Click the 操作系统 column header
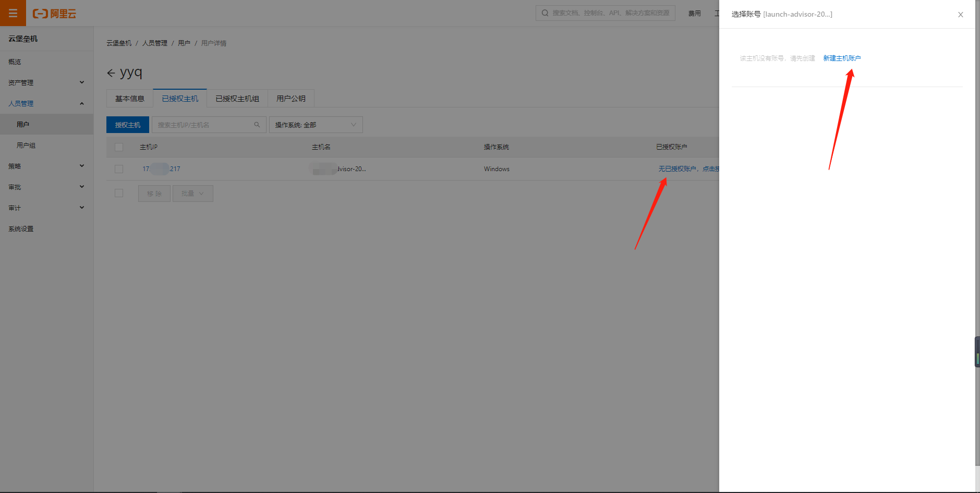Image resolution: width=980 pixels, height=493 pixels. 497,147
